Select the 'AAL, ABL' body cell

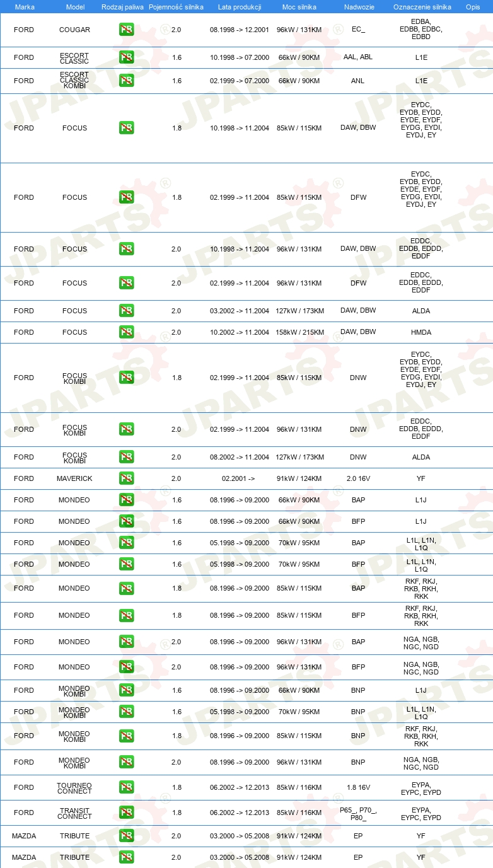point(358,57)
